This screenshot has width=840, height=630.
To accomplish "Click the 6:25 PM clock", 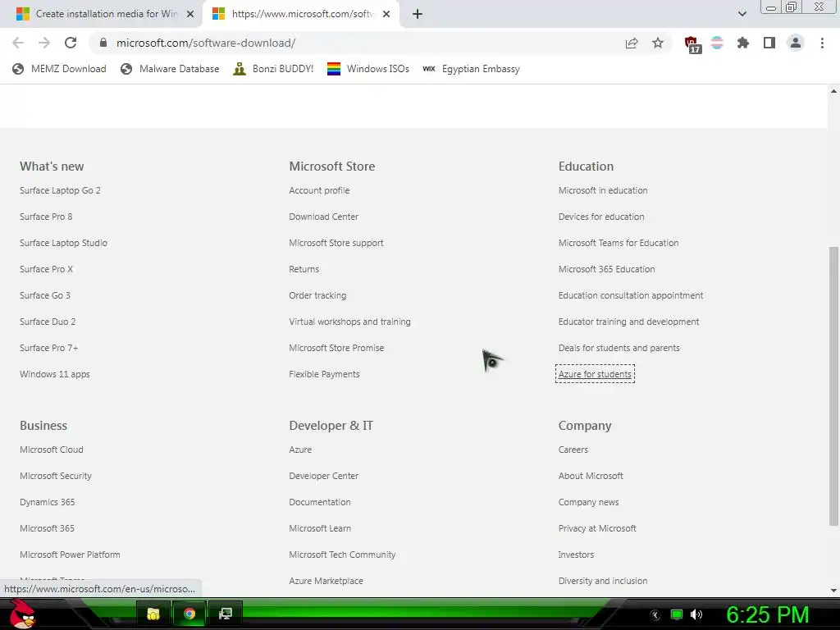I will tap(767, 614).
